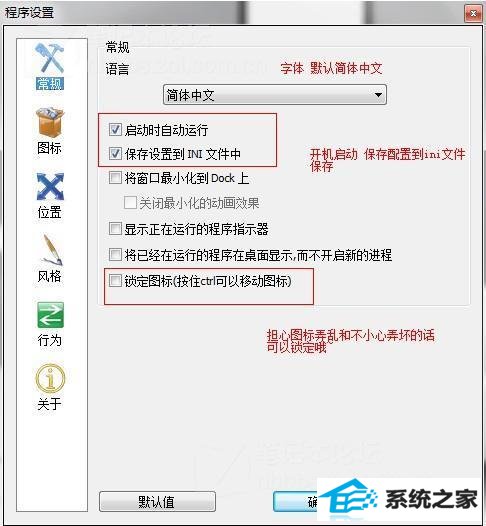Expand the 简体中文 language dropdown arrow
This screenshot has width=486, height=526.
pos(378,95)
